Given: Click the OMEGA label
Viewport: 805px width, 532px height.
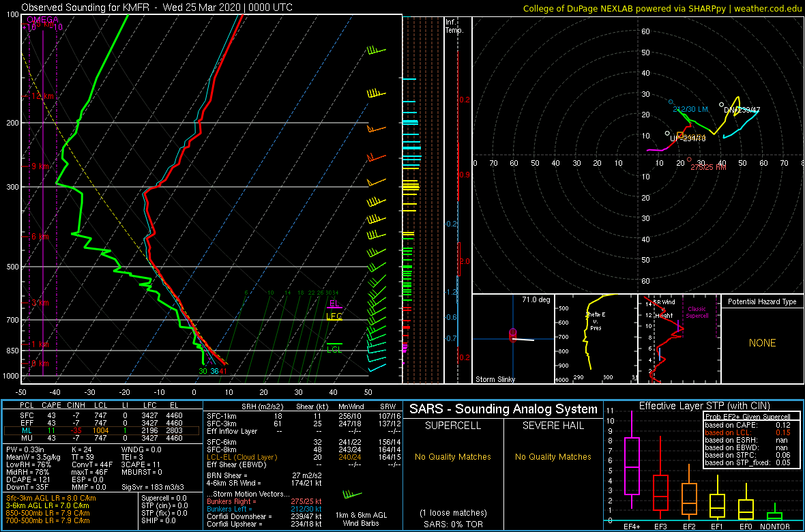Looking at the screenshot, I should [42, 20].
